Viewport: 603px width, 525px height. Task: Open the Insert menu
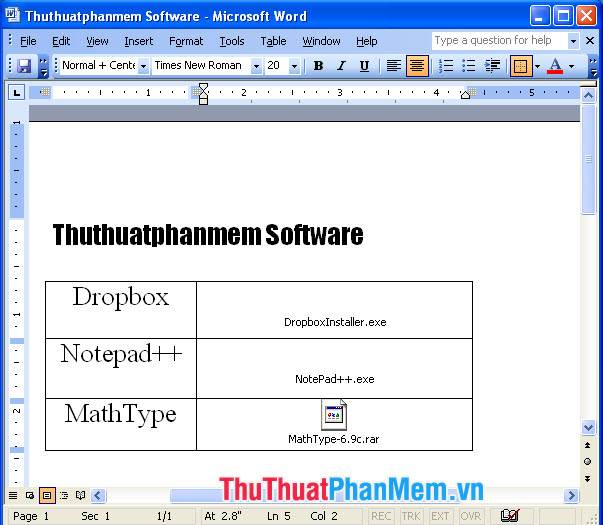tap(138, 41)
